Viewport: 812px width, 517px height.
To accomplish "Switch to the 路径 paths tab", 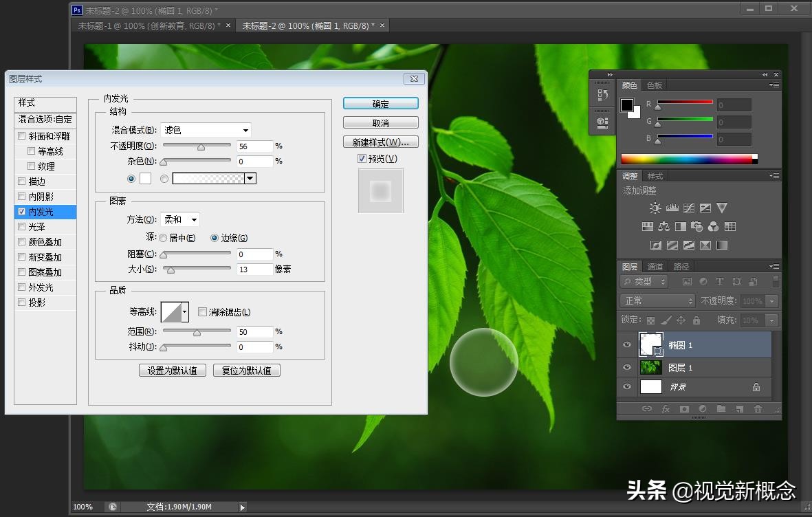I will tap(681, 267).
